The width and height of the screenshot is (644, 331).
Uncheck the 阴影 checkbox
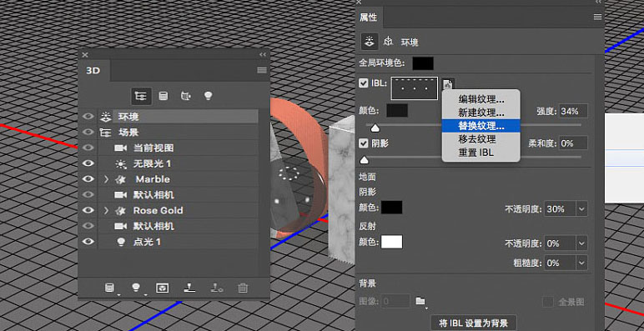click(x=364, y=143)
